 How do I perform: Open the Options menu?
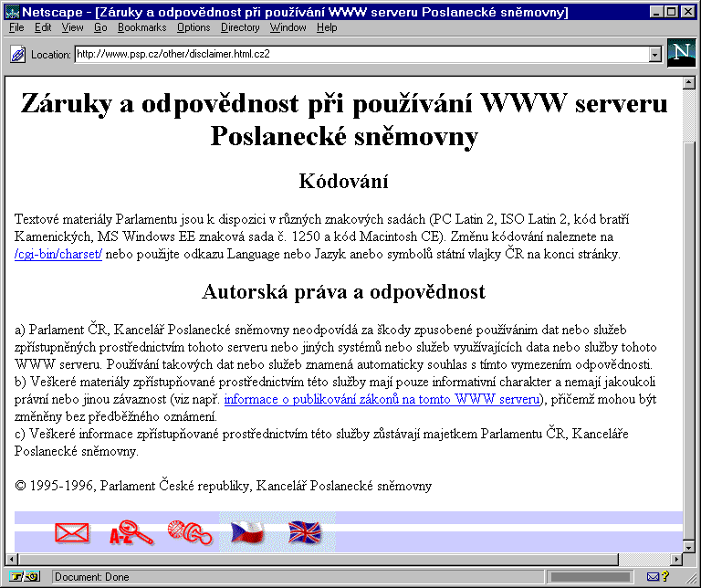(194, 27)
